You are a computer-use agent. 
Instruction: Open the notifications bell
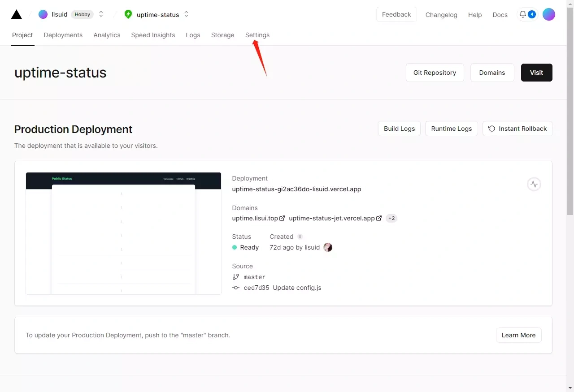pyautogui.click(x=523, y=14)
